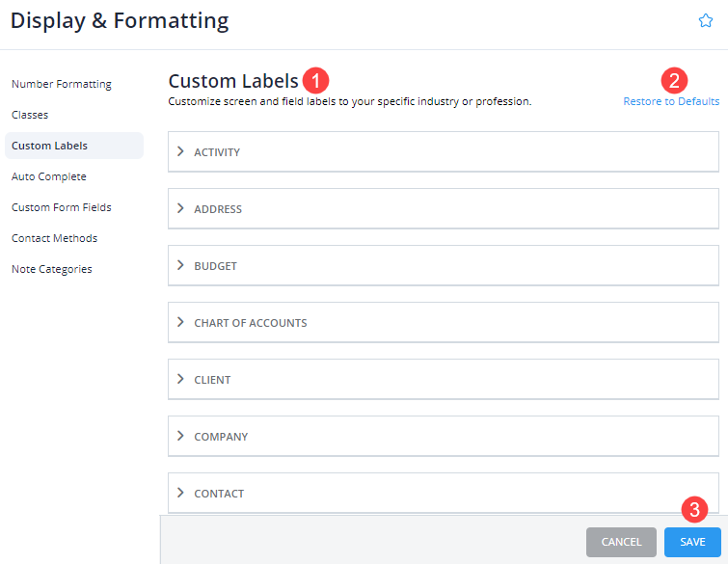Screen dimensions: 728x564
Task: Click the BUDGET label text
Action: (215, 266)
